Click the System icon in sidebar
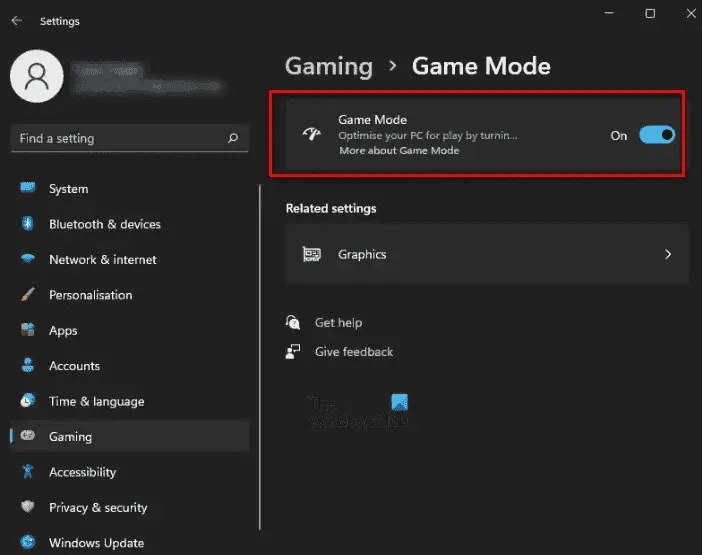This screenshot has width=702, height=555. pos(28,189)
